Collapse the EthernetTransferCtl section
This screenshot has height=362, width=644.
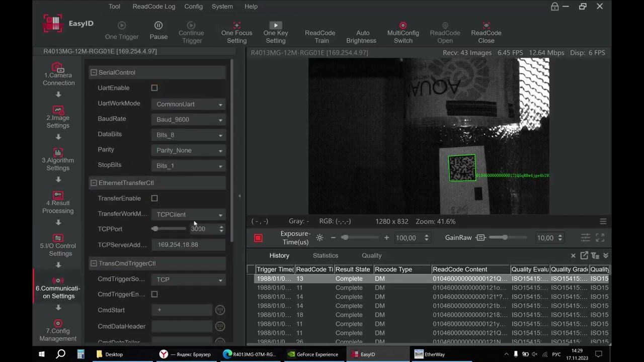(94, 183)
